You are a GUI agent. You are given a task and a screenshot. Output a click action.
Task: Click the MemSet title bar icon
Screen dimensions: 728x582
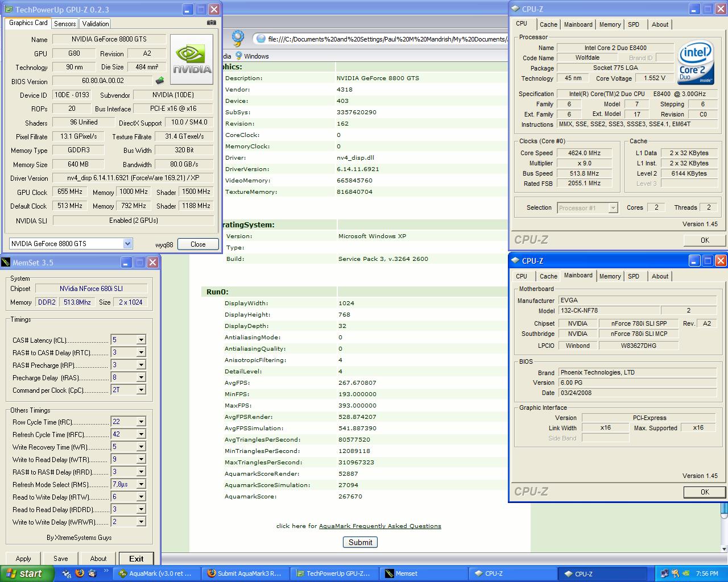tap(6, 262)
